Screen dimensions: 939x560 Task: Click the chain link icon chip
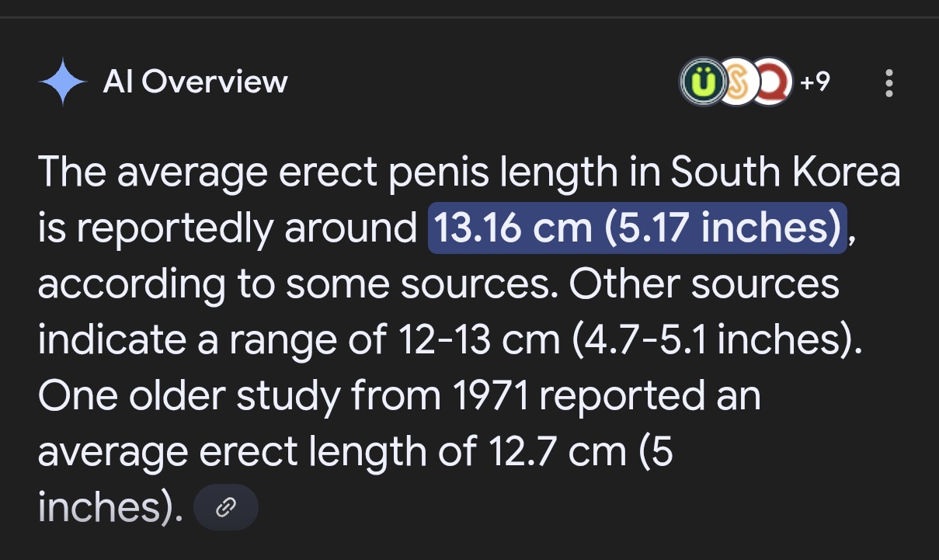click(x=225, y=508)
